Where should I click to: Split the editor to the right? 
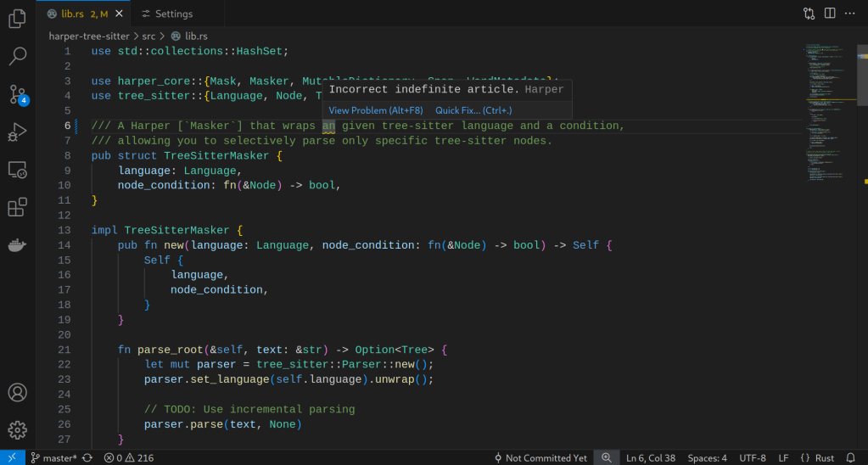[829, 14]
